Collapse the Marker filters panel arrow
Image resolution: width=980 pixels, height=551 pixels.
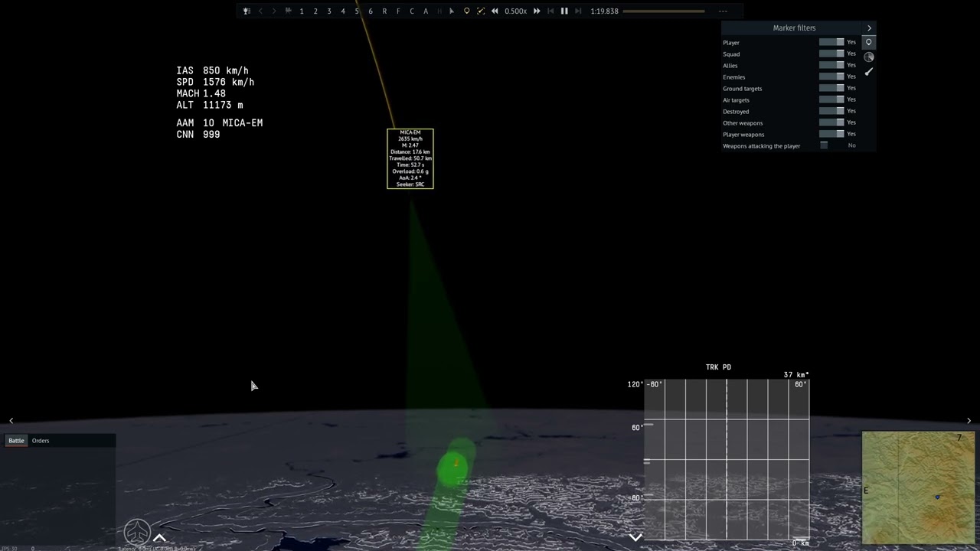point(869,28)
